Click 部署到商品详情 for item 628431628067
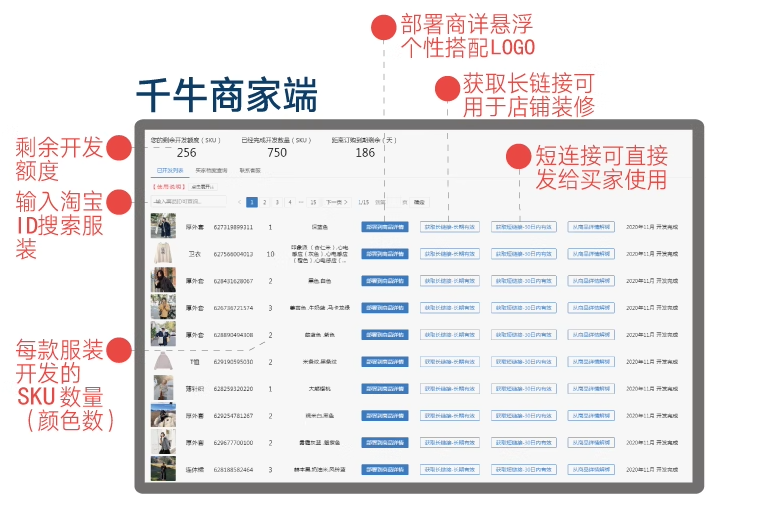This screenshot has width=775, height=525. pyautogui.click(x=385, y=281)
